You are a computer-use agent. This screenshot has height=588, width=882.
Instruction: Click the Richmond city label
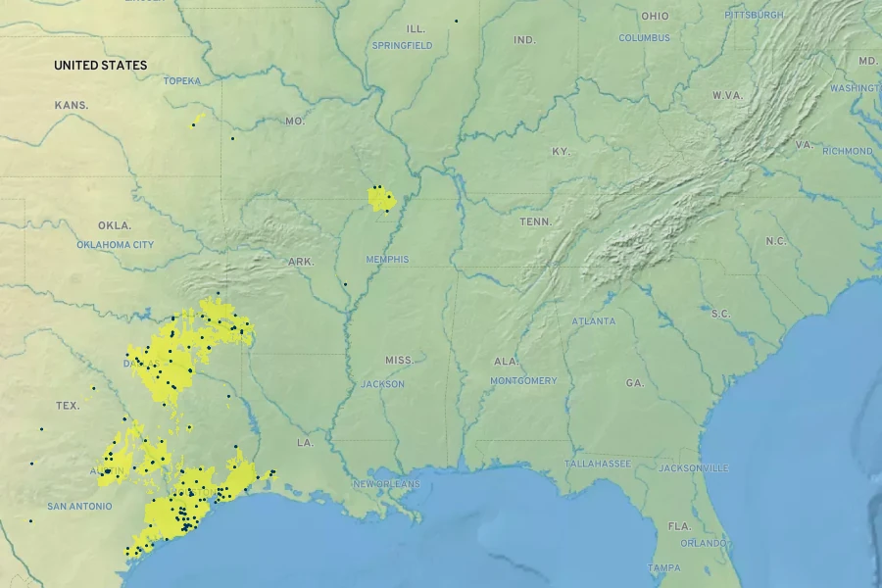[x=847, y=151]
